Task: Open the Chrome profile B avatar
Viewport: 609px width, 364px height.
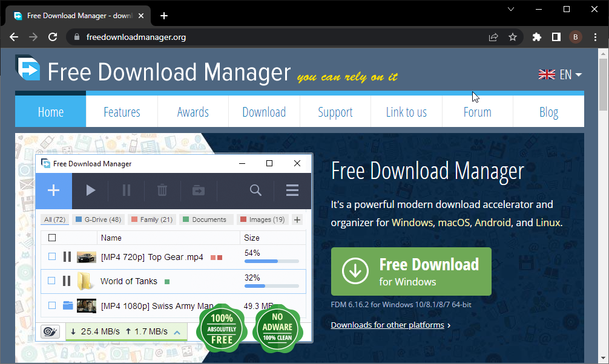Action: (x=576, y=37)
